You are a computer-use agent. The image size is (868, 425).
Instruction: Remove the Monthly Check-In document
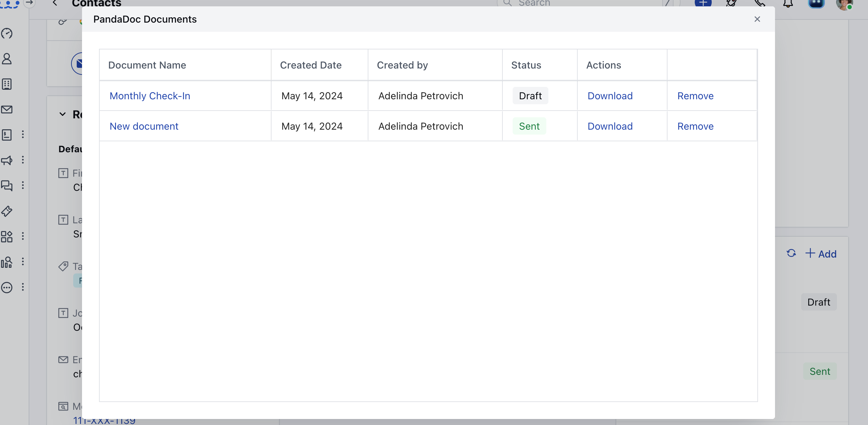pyautogui.click(x=695, y=96)
